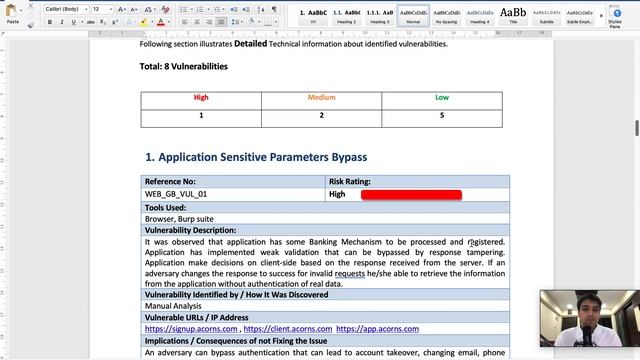The image size is (640, 360).
Task: Toggle Subscript formatting
Action: click(103, 22)
